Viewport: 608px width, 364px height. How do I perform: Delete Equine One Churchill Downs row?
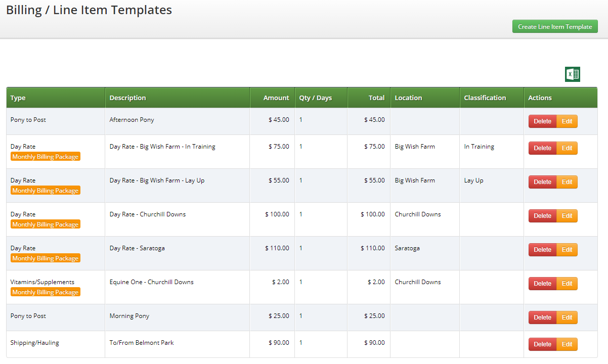(542, 284)
